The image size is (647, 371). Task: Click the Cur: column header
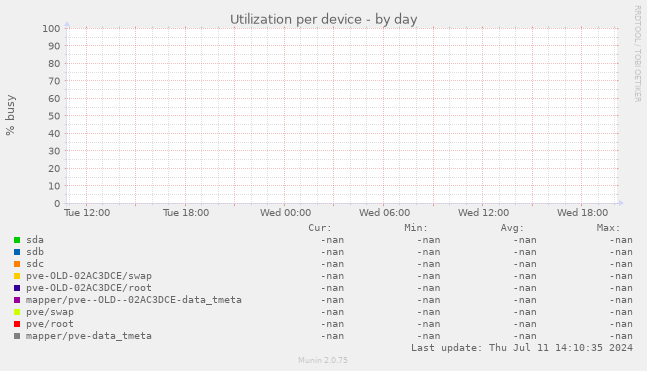coord(320,228)
